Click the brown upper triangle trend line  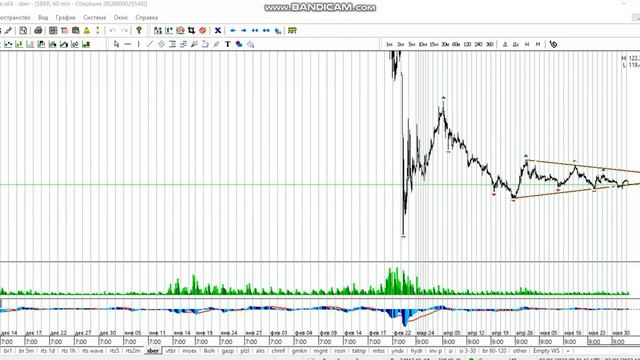[584, 166]
